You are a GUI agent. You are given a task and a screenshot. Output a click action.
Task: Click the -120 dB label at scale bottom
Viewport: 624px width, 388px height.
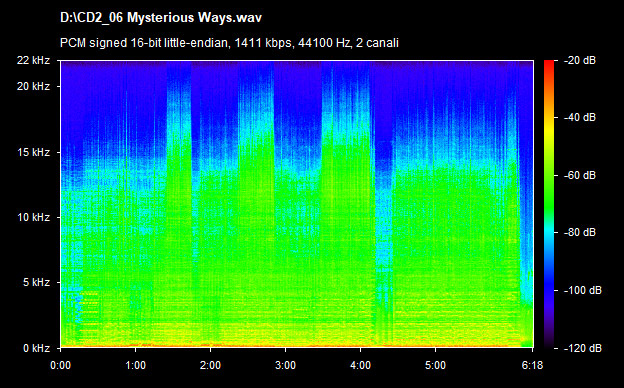pos(583,349)
